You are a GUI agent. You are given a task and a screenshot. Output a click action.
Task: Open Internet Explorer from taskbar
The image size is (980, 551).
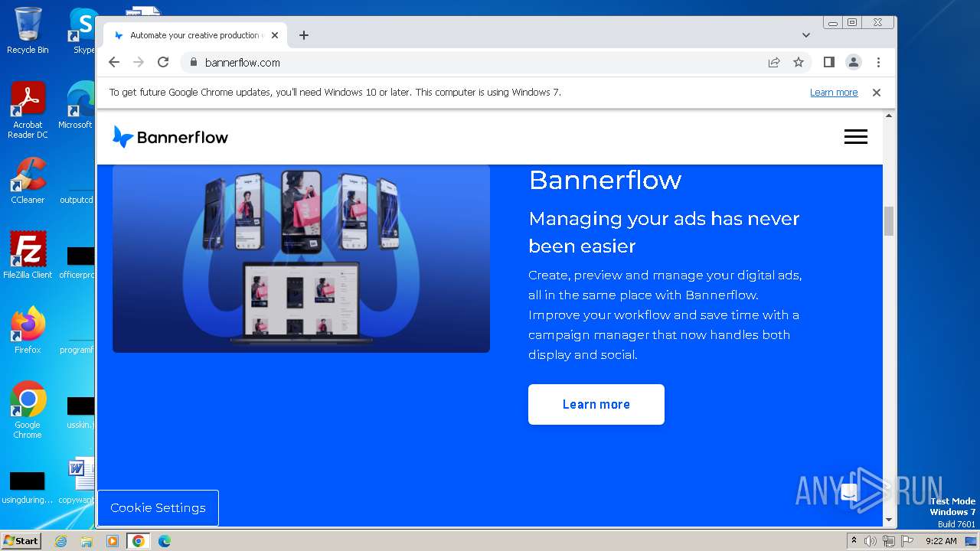click(x=60, y=541)
